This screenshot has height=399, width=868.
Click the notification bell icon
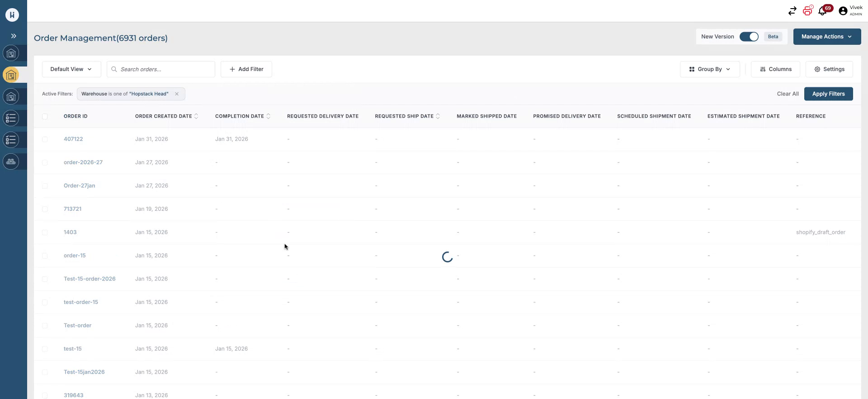(x=822, y=11)
